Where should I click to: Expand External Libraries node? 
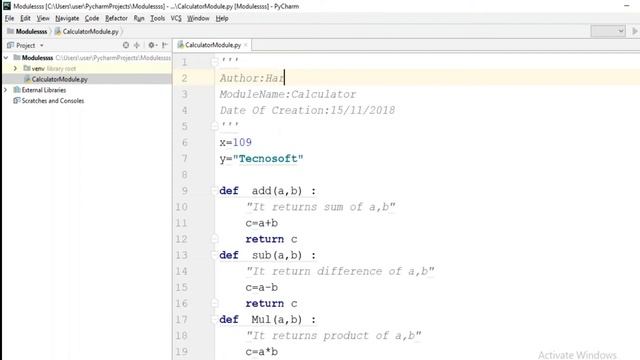6,90
